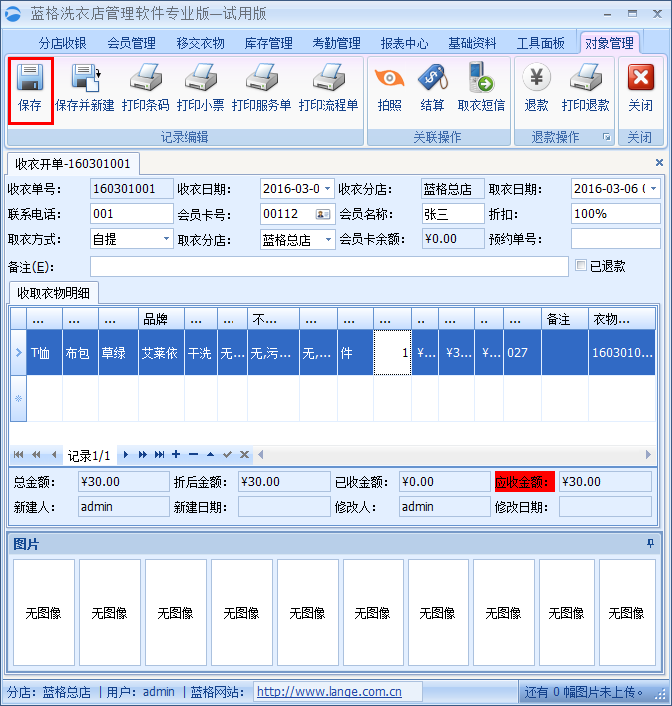The height and width of the screenshot is (706, 672).
Task: Click the 备注(E) text field
Action: coord(329,267)
